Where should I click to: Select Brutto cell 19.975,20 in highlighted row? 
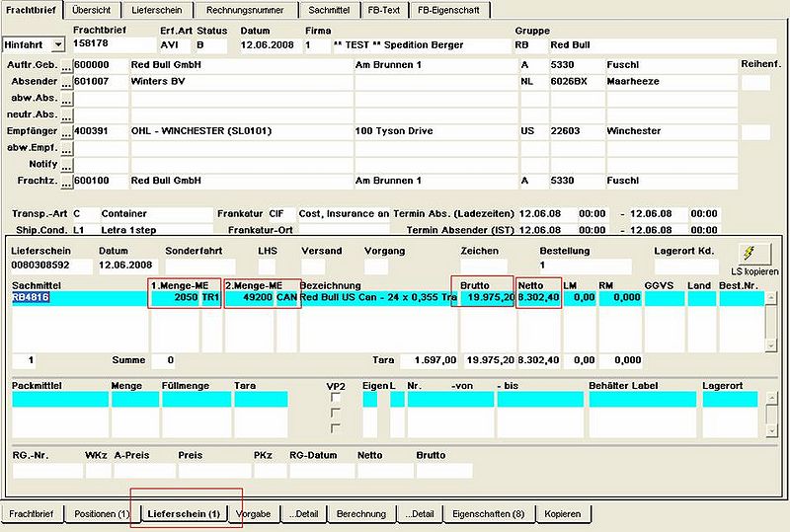point(488,298)
